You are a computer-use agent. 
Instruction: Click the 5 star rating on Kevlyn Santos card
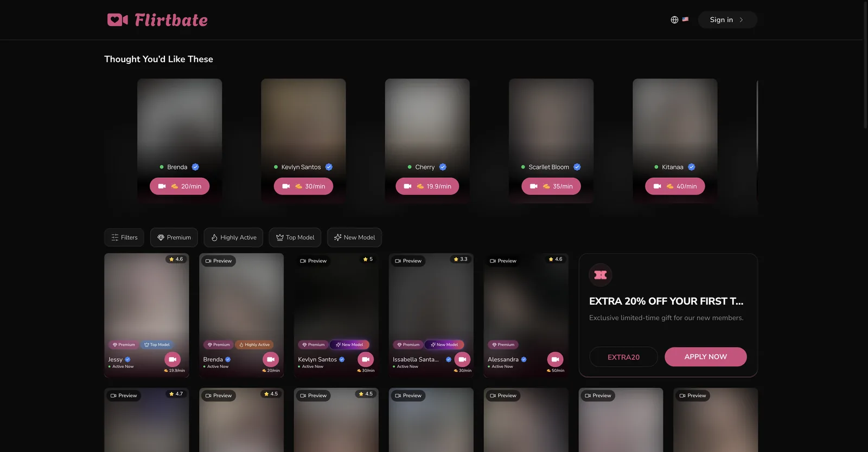[368, 259]
